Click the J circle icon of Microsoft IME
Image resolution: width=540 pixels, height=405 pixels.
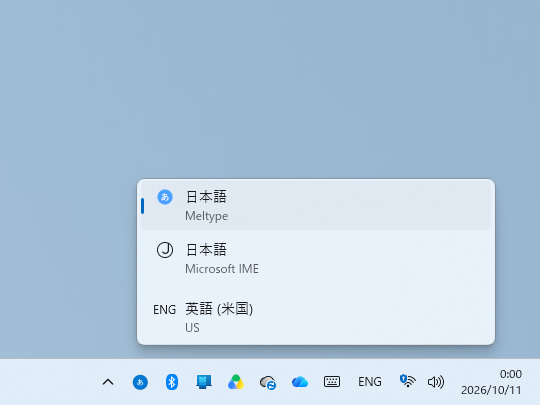[165, 250]
